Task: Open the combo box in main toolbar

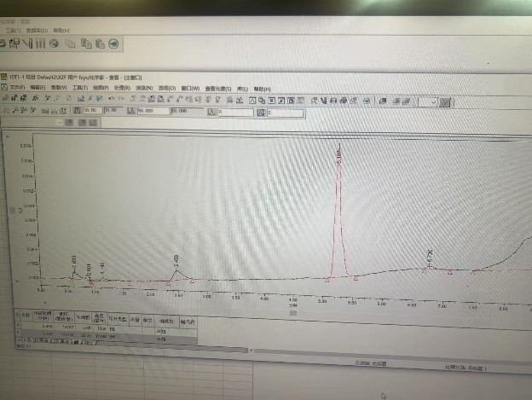Action: click(x=427, y=102)
